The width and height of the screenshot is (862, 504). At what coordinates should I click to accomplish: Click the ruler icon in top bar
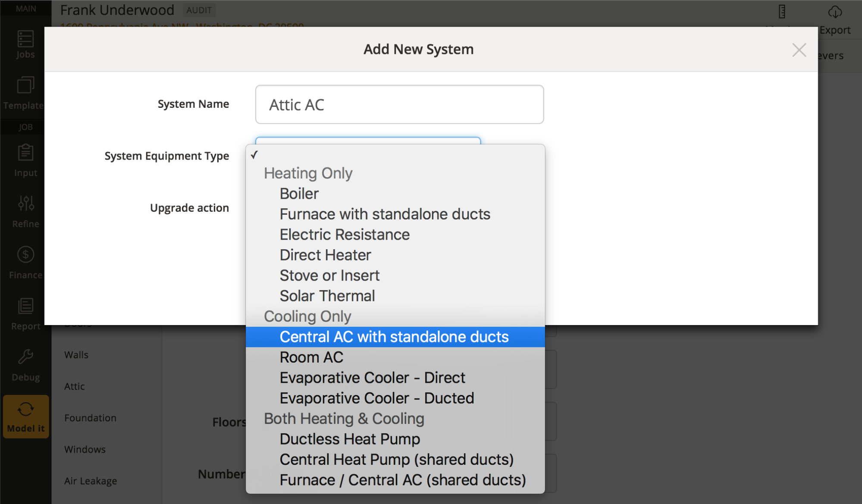782,12
